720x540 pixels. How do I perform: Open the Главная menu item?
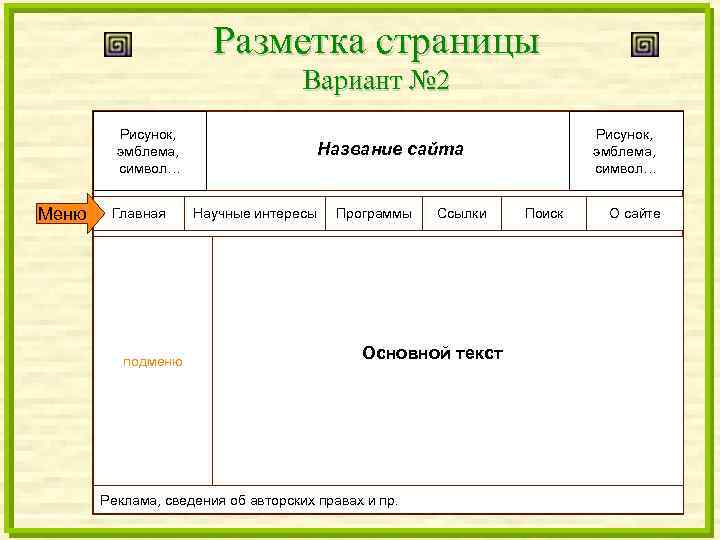139,214
